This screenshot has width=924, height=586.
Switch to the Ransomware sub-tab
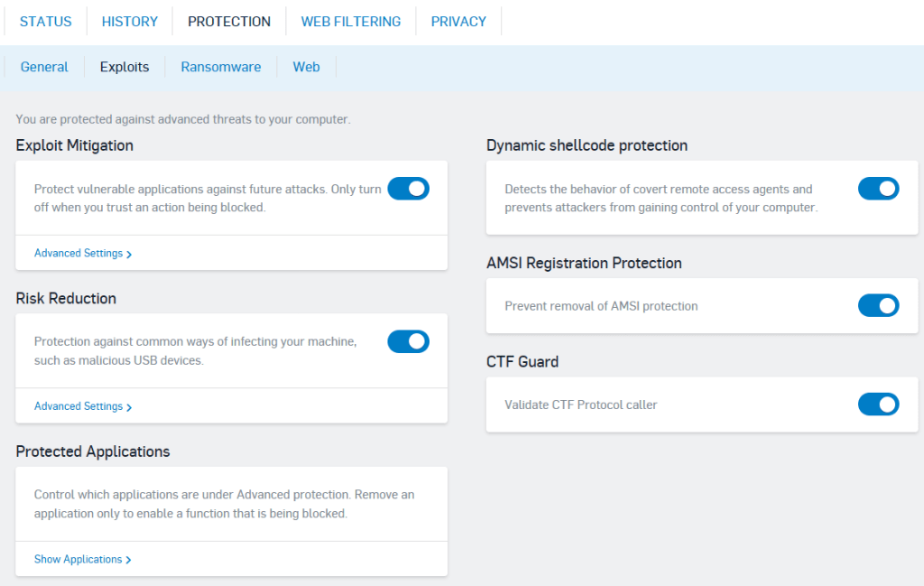click(x=221, y=67)
